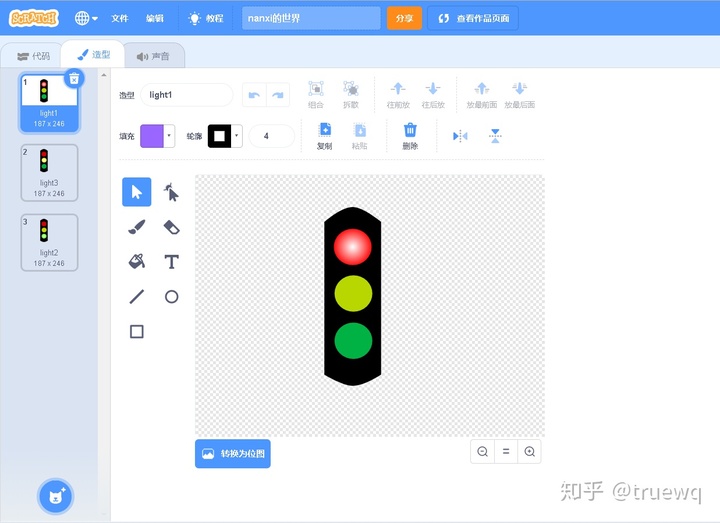Open the 文件 (File) menu

click(120, 18)
